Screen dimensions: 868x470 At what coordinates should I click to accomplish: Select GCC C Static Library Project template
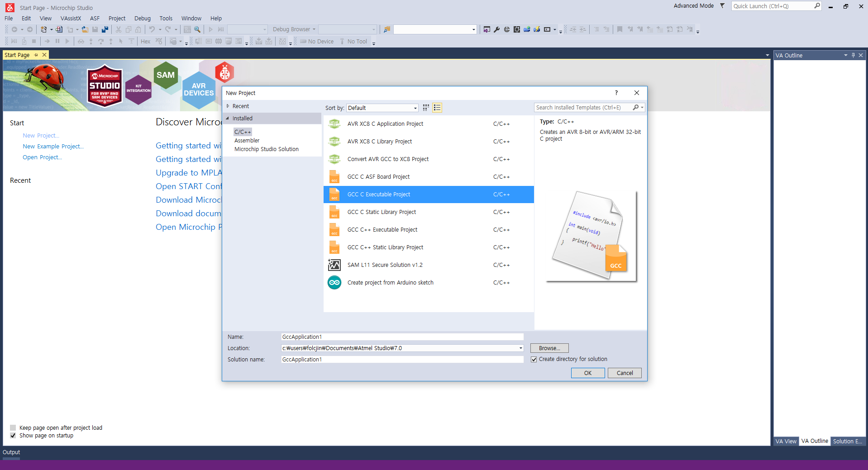[x=429, y=212]
